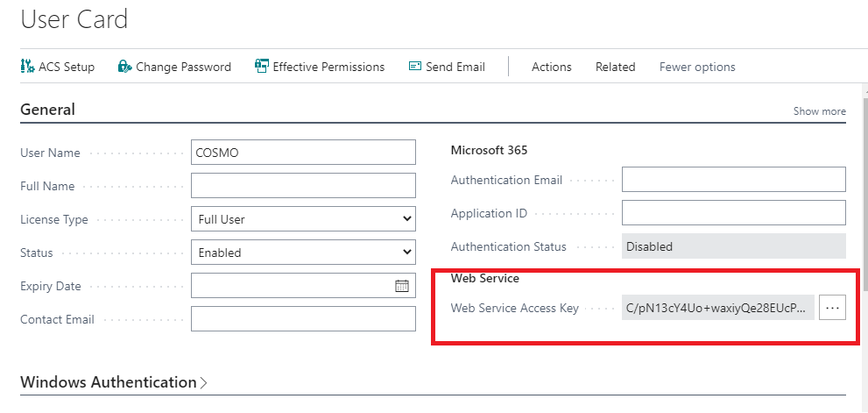The width and height of the screenshot is (868, 413).
Task: Select the Web Service Access Key value field
Action: (717, 308)
